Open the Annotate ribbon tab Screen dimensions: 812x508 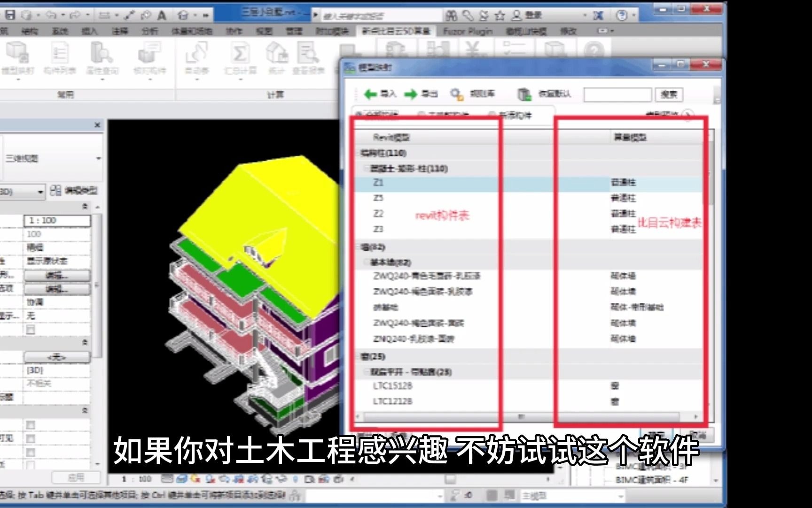coord(120,32)
